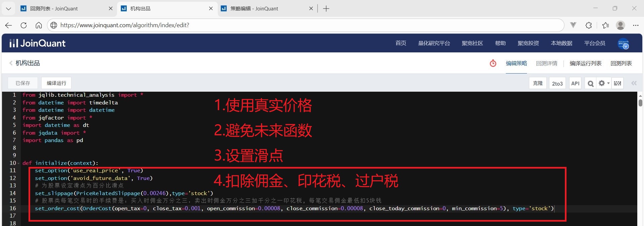
Task: Select the 编辑策略 tab
Action: [x=517, y=63]
